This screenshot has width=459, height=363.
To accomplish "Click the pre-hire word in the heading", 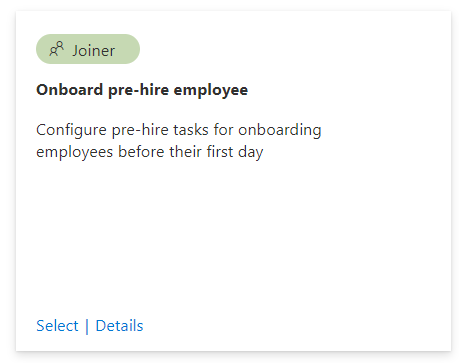I will 139,90.
